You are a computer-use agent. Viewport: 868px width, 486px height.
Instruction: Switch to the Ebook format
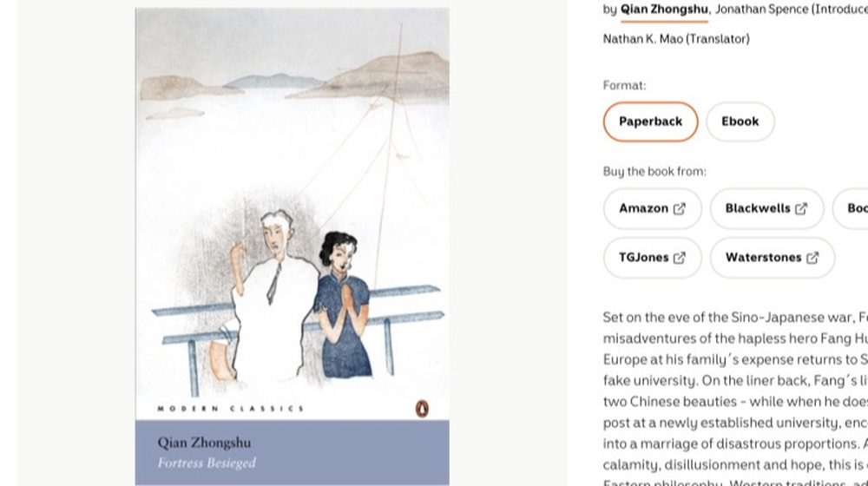click(740, 121)
